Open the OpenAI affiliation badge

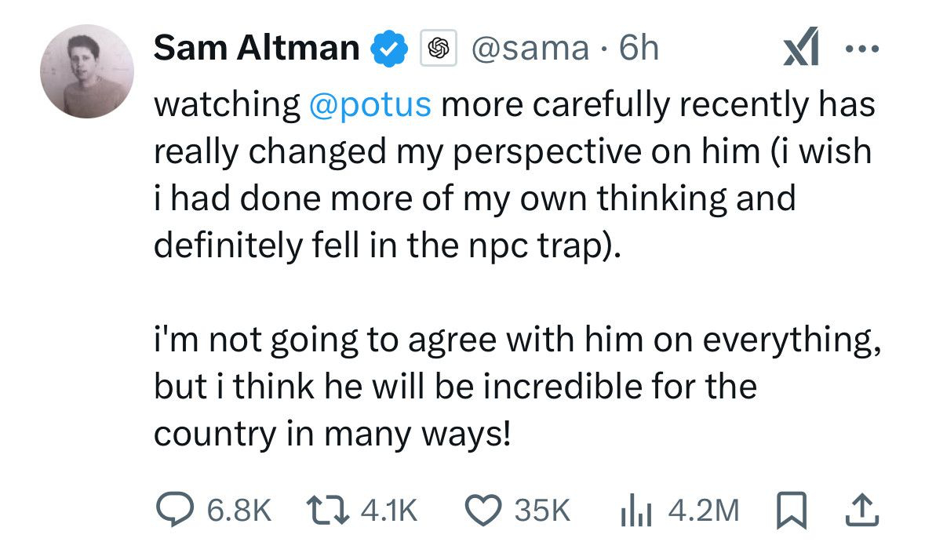(439, 49)
